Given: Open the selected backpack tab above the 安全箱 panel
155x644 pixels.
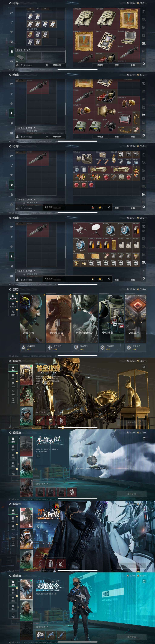Looking at the screenshot, I should 12,51.
